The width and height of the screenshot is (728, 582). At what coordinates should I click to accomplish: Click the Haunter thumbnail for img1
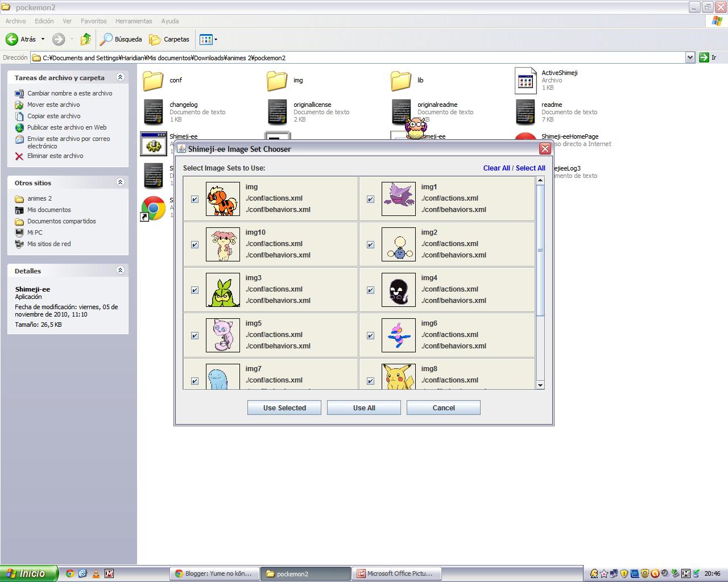[399, 199]
